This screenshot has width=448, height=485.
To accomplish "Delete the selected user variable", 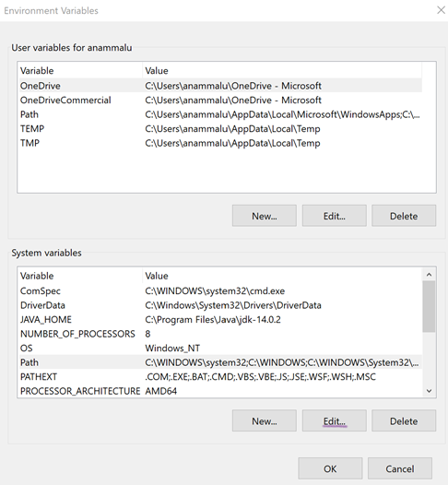I will (x=404, y=216).
